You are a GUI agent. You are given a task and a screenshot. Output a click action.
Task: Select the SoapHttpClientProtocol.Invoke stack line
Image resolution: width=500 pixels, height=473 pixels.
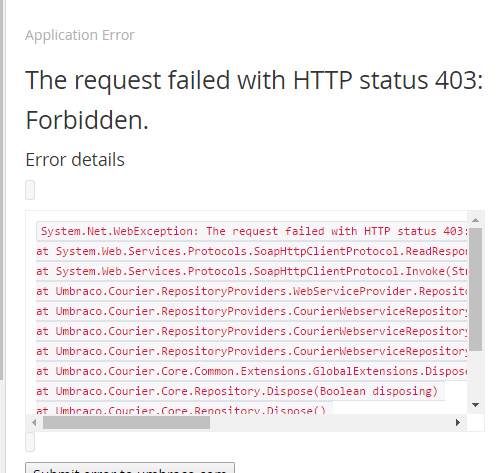pos(252,271)
